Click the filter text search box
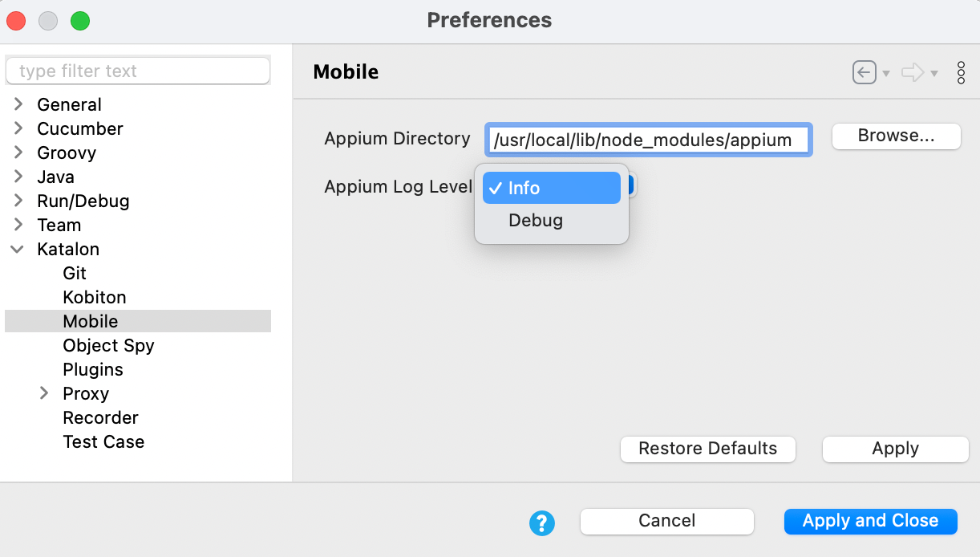This screenshot has height=557, width=980. click(137, 71)
